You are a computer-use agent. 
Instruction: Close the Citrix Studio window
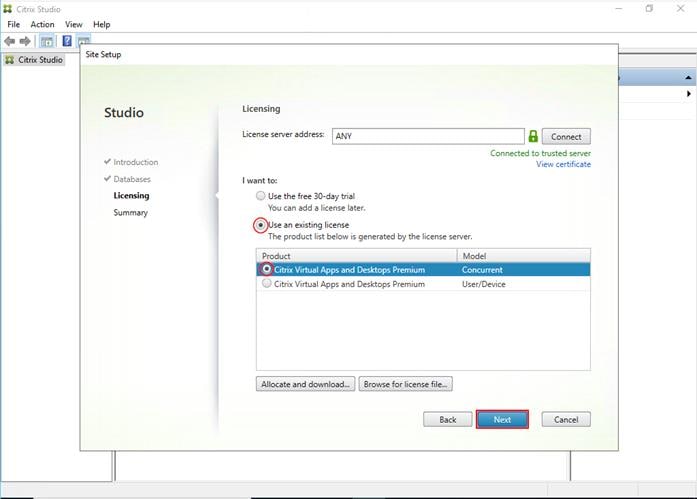click(x=681, y=8)
